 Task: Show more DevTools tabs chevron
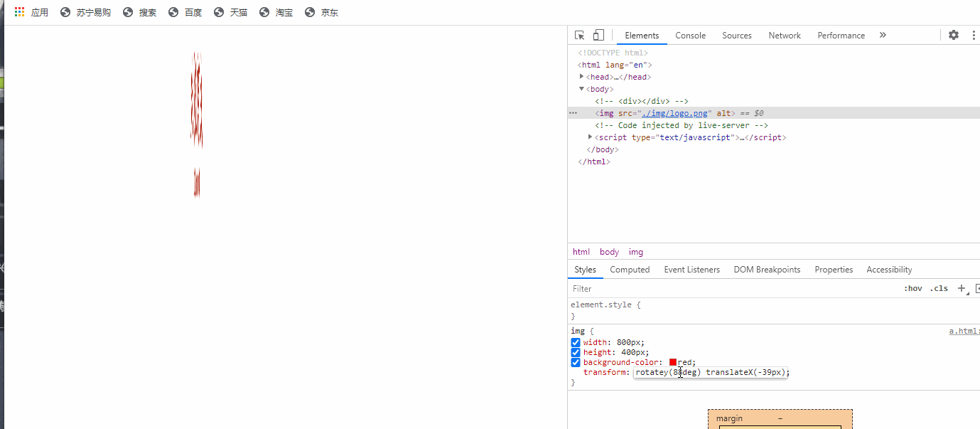883,35
